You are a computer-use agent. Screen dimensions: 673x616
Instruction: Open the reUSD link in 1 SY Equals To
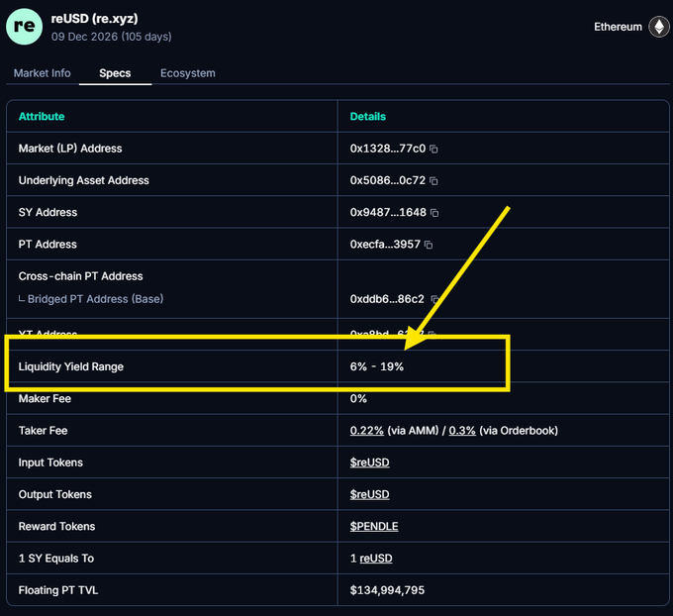tap(375, 558)
